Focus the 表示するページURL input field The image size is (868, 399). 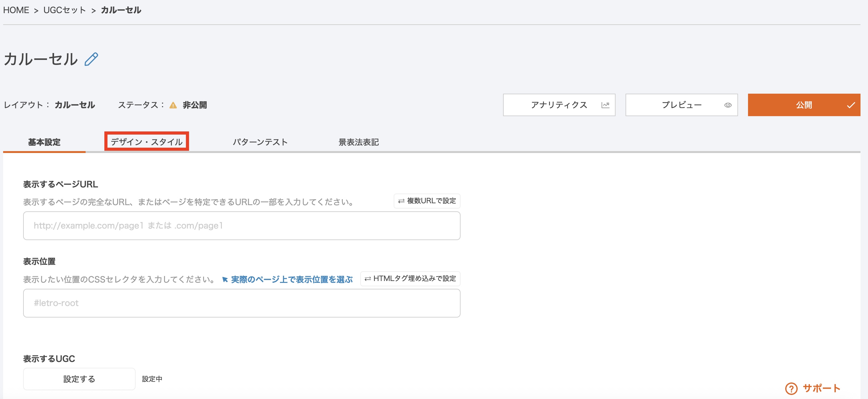(x=241, y=226)
